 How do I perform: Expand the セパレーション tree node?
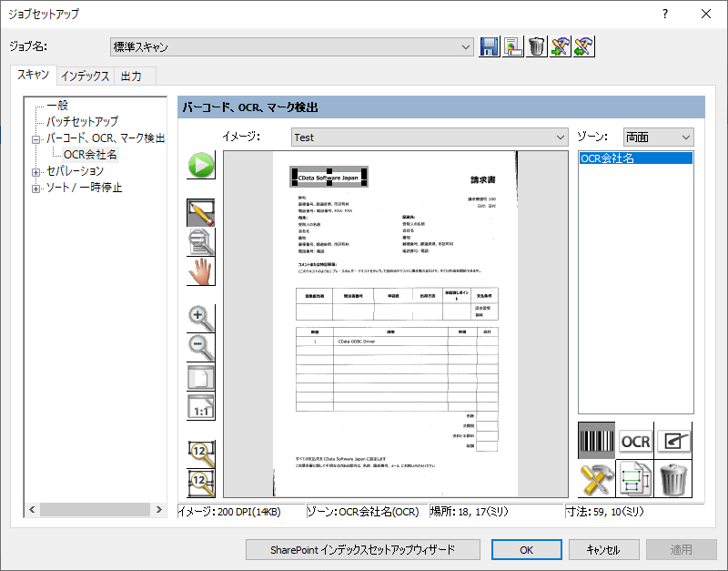click(x=35, y=172)
